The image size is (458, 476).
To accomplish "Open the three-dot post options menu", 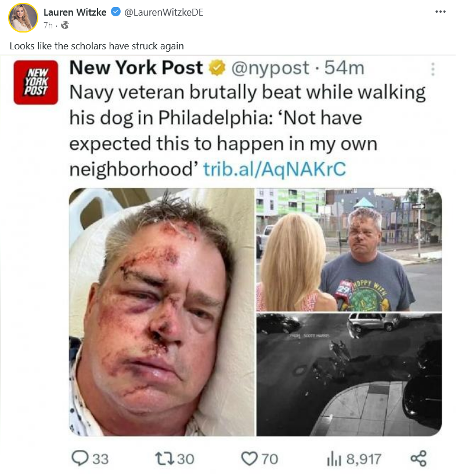I will pos(440,12).
